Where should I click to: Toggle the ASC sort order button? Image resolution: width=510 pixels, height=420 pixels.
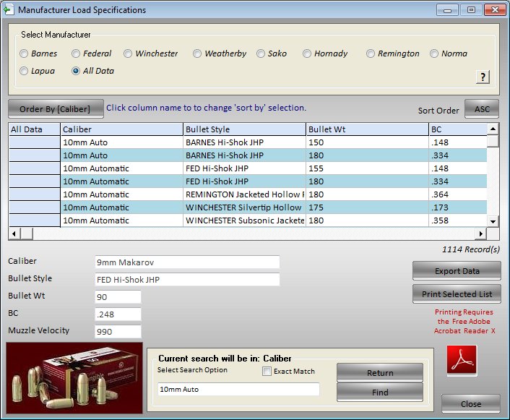(x=482, y=109)
